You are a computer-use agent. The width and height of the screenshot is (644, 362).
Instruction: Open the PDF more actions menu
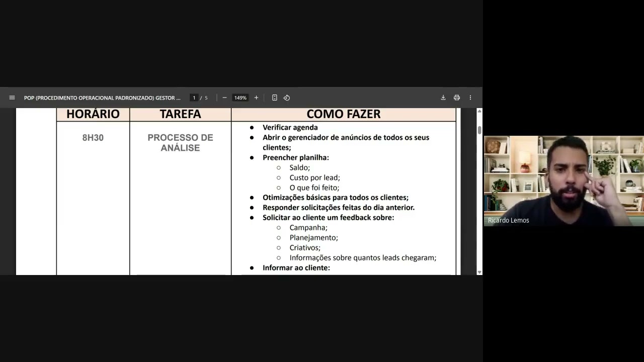coord(470,98)
